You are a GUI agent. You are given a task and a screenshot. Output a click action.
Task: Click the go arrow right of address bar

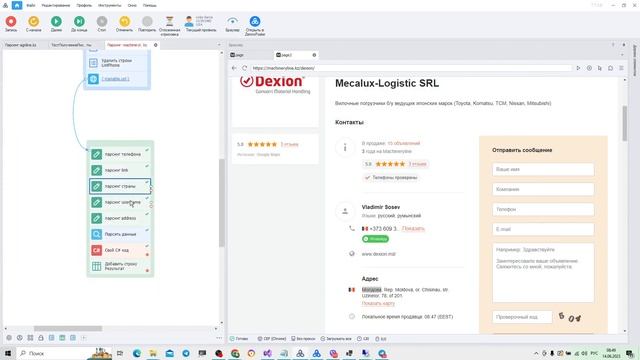pyautogui.click(x=578, y=68)
